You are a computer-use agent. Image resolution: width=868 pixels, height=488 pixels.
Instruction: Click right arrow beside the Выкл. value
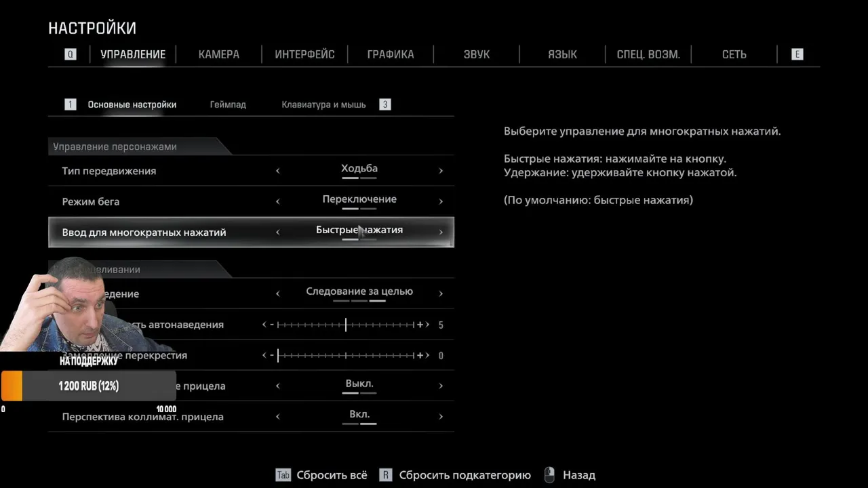point(441,386)
